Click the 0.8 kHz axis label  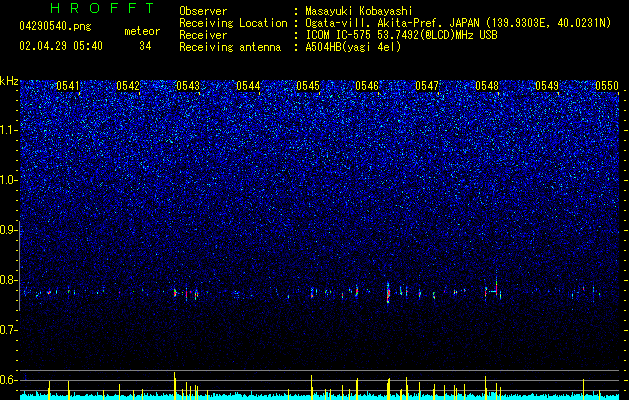pos(8,280)
